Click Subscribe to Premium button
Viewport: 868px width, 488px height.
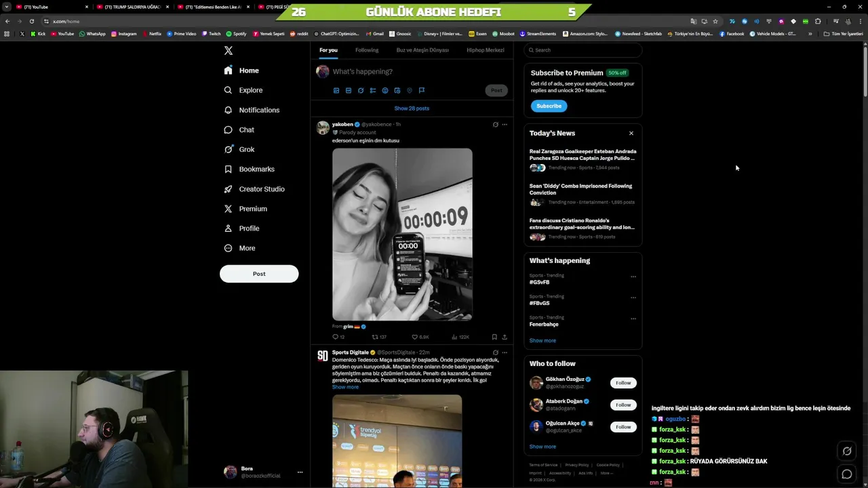[x=549, y=106]
